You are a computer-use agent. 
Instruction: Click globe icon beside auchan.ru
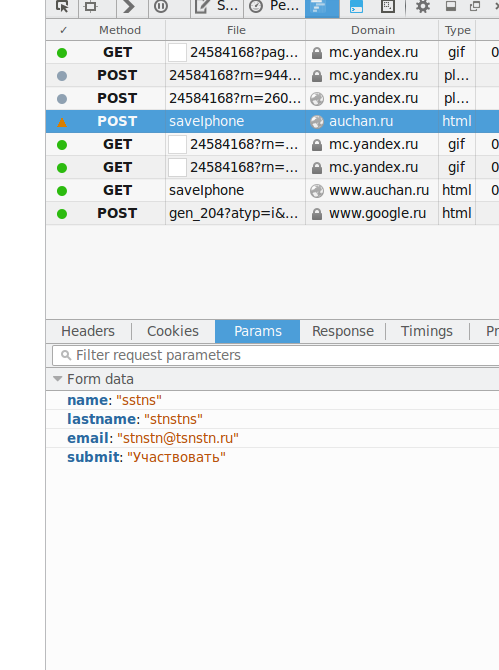pos(317,122)
